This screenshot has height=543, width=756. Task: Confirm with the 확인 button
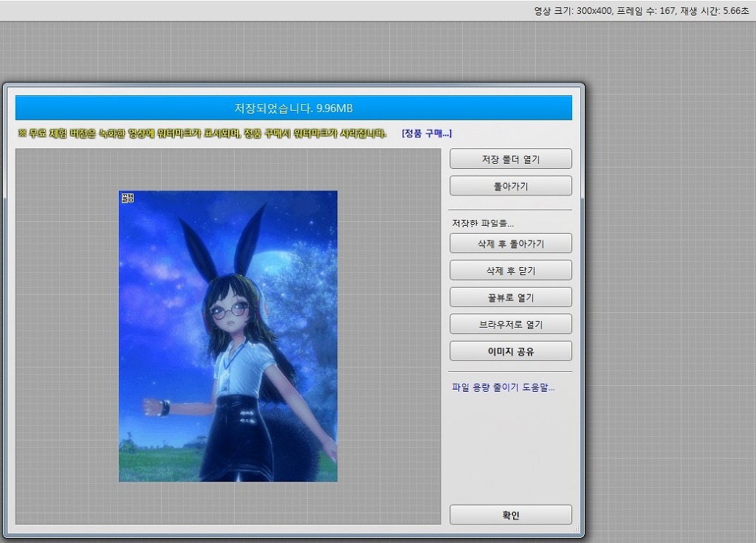coord(511,515)
